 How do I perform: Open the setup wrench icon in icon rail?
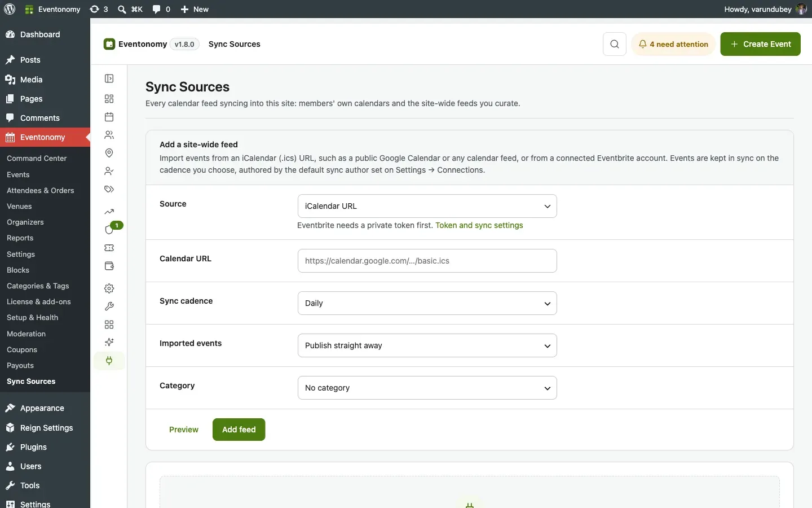tap(109, 306)
